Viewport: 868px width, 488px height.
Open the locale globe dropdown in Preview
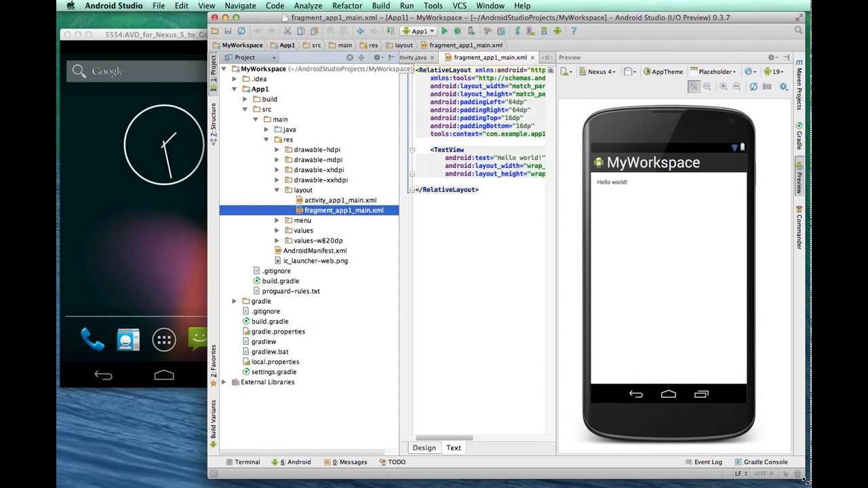(750, 71)
